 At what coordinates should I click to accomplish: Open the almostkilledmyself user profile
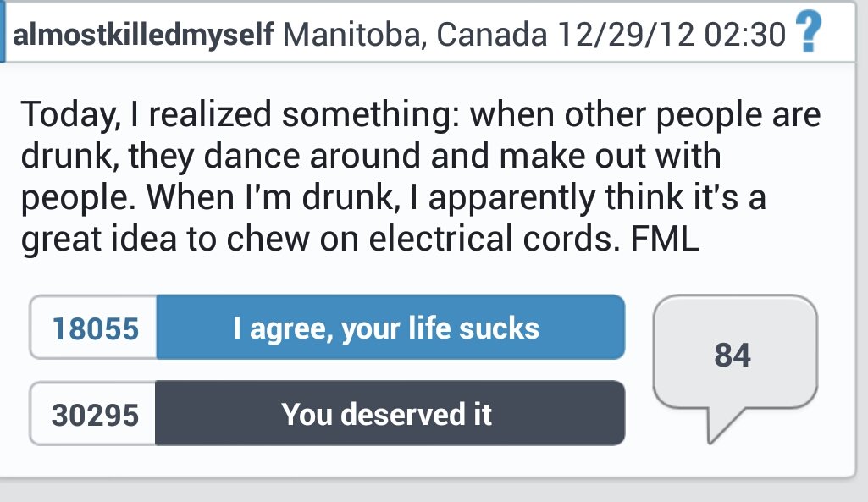pos(143,36)
